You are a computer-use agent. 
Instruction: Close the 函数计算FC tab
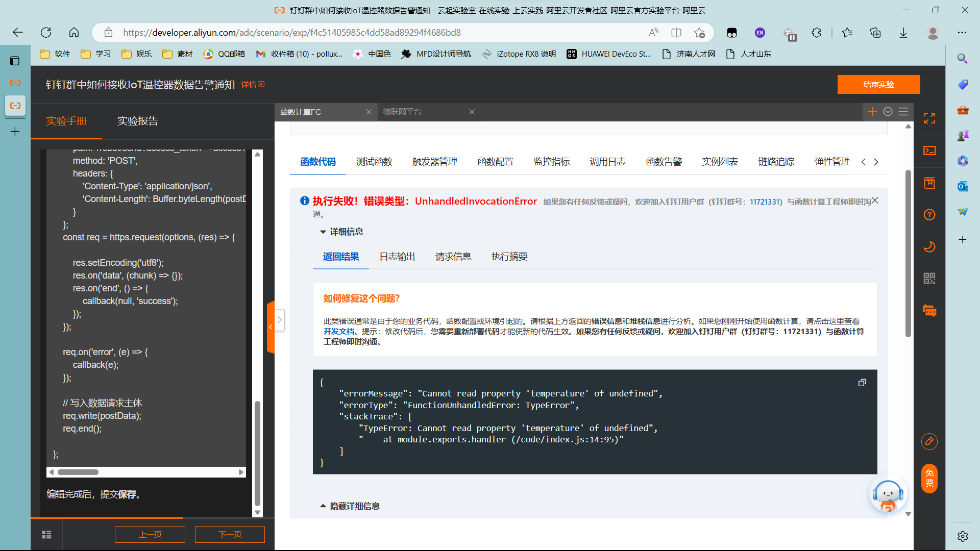coord(369,112)
